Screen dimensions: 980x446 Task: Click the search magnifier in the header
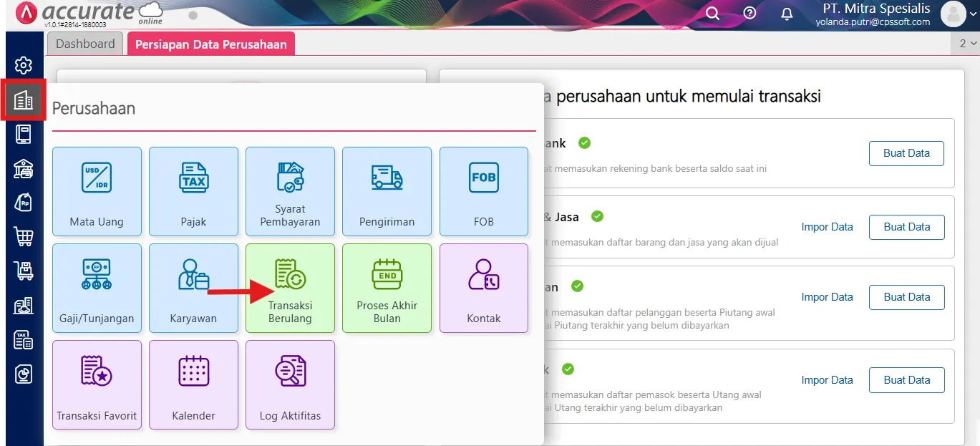712,13
